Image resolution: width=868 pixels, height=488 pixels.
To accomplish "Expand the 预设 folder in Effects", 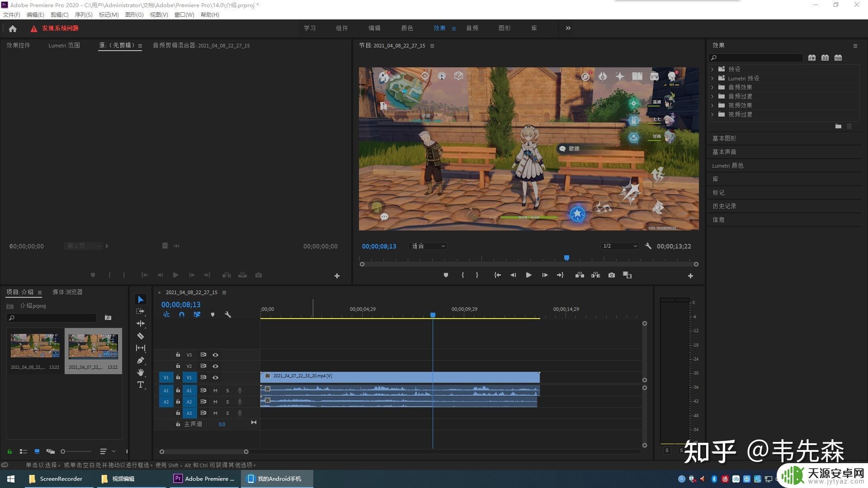I will (712, 69).
